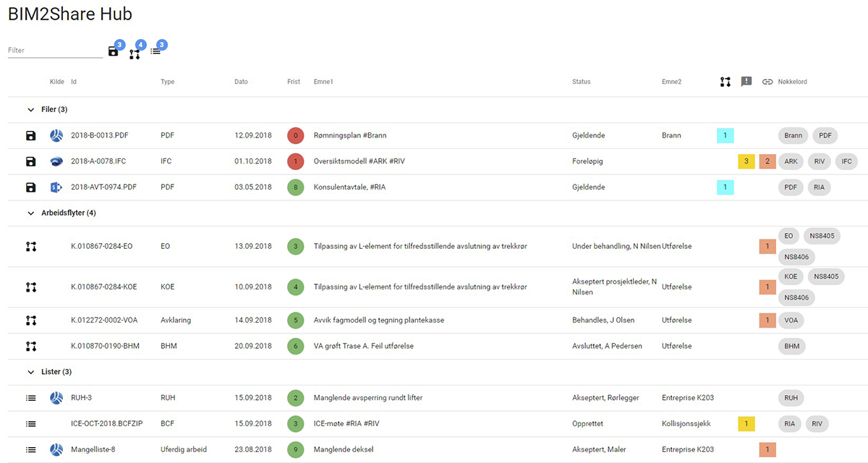Sort by the Type column header
Viewport: 868px width, 463px height.
[168, 82]
